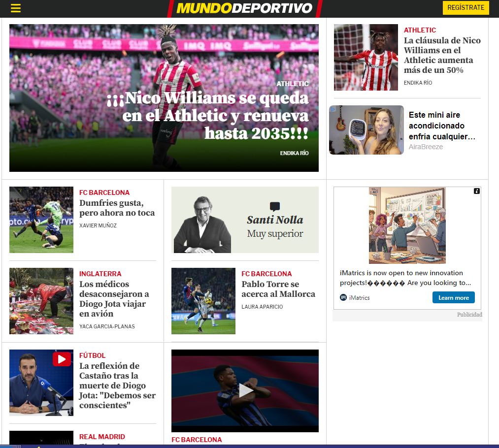The width and height of the screenshot is (499, 448).
Task: Open the iMatrics ad illustration
Action: pos(407,225)
